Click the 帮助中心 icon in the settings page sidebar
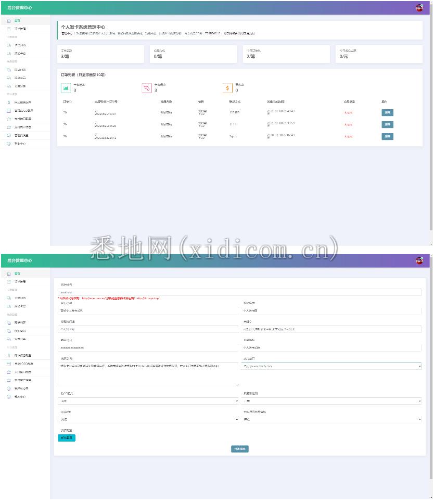This screenshot has width=434, height=504. [x=9, y=397]
